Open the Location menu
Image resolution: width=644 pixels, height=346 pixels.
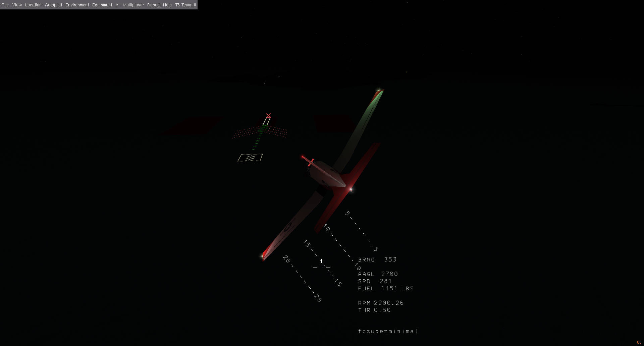33,5
